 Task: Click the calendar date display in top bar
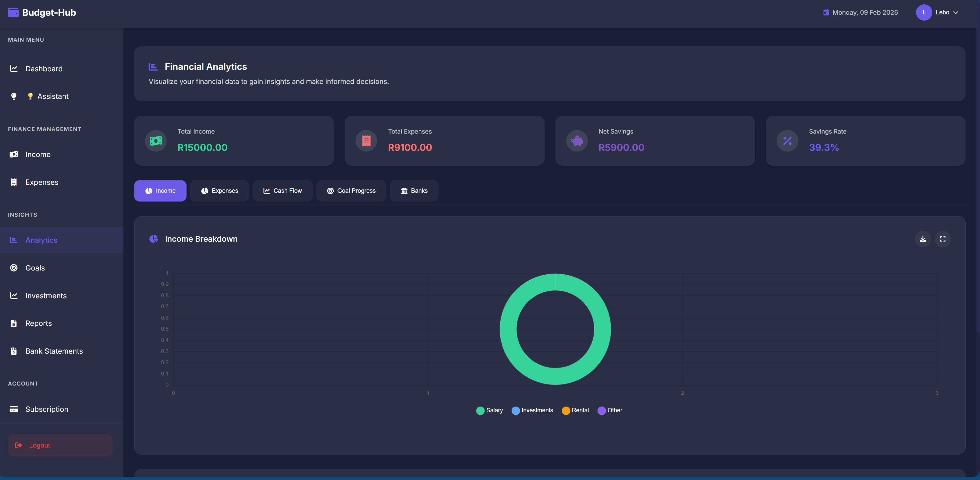(860, 12)
